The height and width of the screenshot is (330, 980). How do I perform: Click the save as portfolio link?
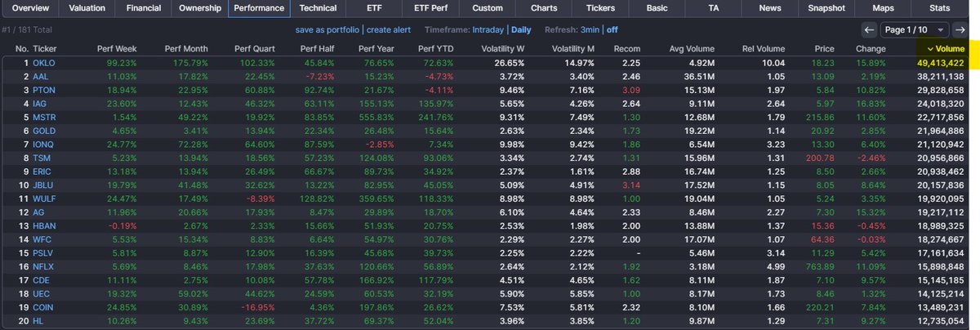point(328,29)
